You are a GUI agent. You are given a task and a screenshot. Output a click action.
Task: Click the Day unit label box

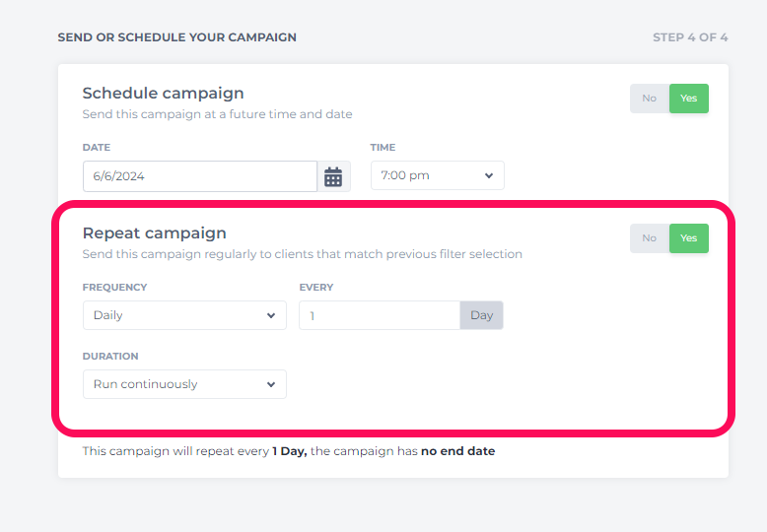pos(481,315)
